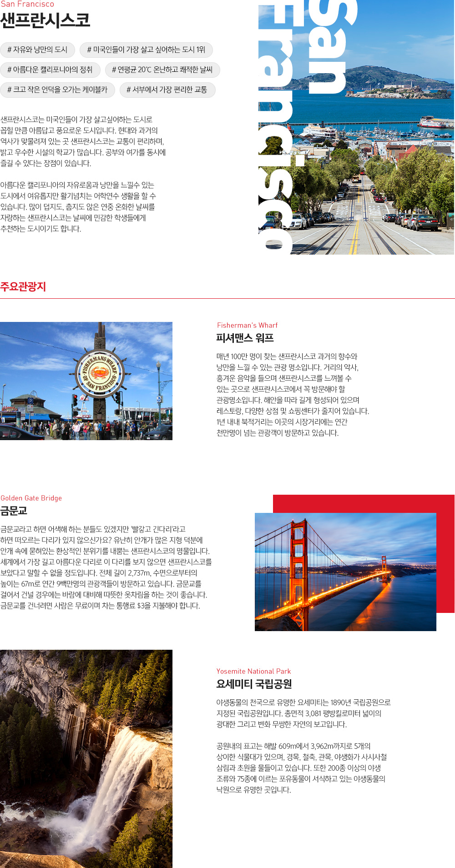Open the Golden Gate Bridge night photo
Screen dimensions: 455x868
(x=345, y=572)
